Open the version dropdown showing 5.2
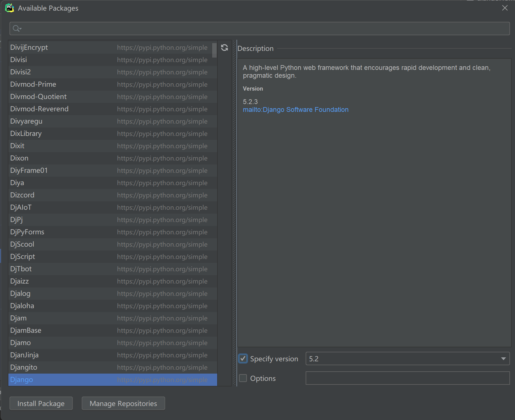Image resolution: width=515 pixels, height=420 pixels. [408, 359]
